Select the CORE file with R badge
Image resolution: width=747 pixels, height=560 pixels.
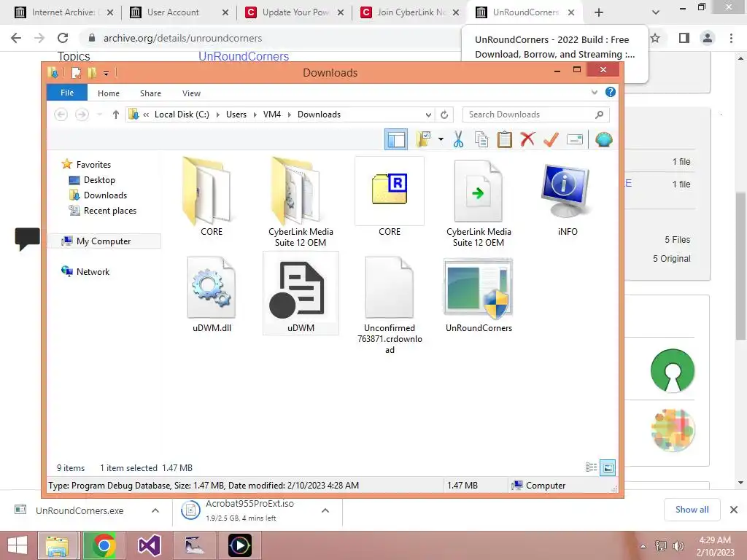pos(390,197)
